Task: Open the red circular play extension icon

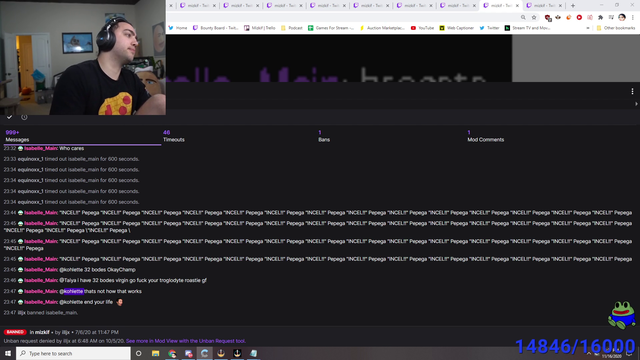Action: click(x=579, y=18)
